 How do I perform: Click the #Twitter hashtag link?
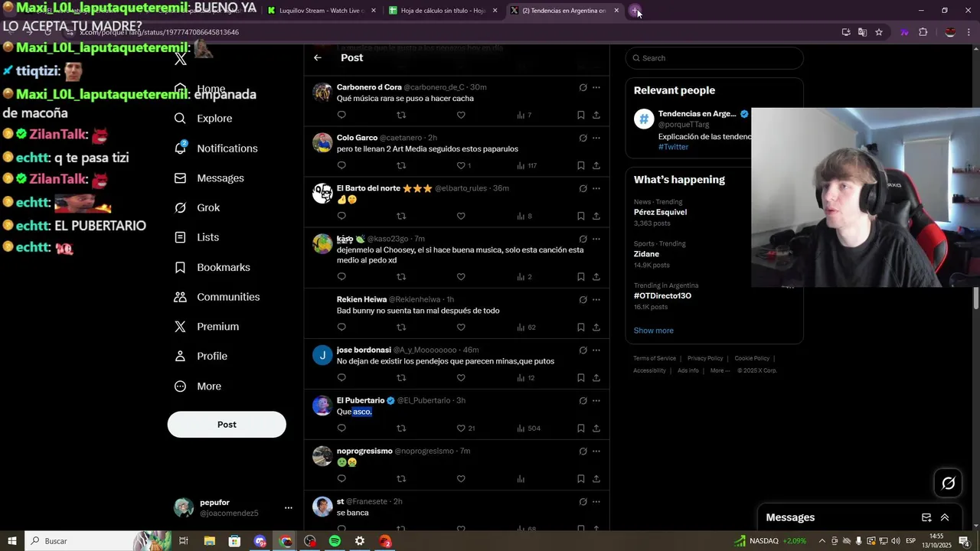[673, 147]
